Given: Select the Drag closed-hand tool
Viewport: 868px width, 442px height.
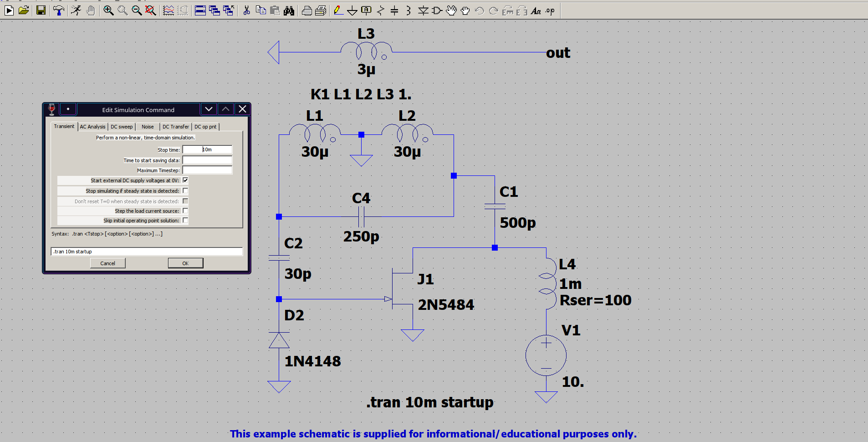Looking at the screenshot, I should 465,10.
